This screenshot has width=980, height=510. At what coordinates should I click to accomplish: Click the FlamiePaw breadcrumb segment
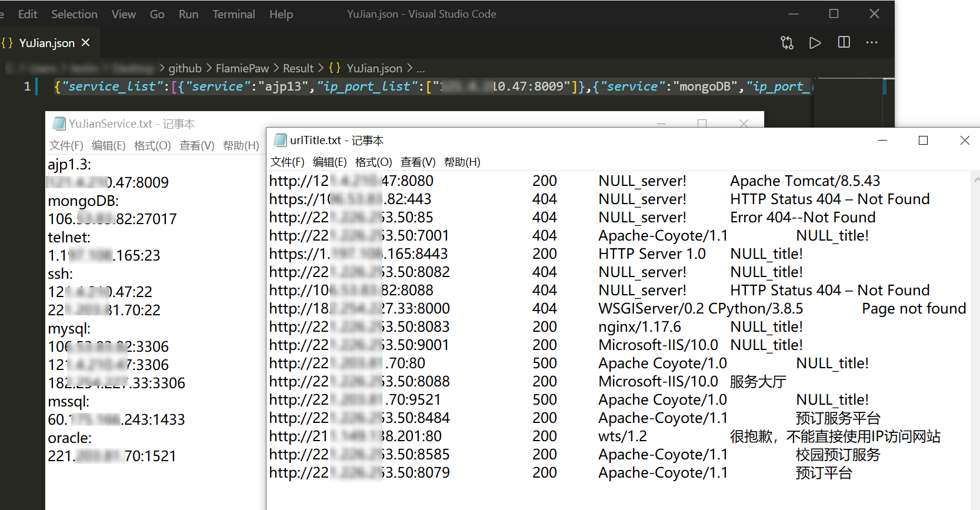[242, 68]
